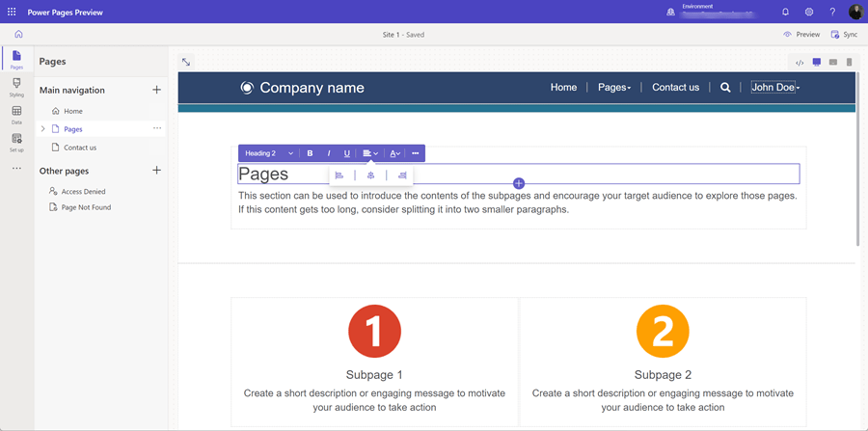
Task: Toggle bold formatting on the heading
Action: click(x=310, y=153)
